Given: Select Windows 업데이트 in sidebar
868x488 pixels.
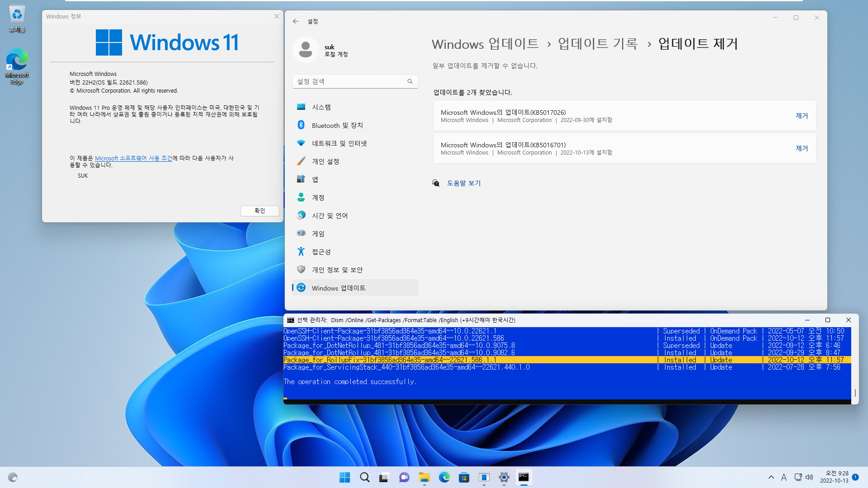Looking at the screenshot, I should click(355, 288).
